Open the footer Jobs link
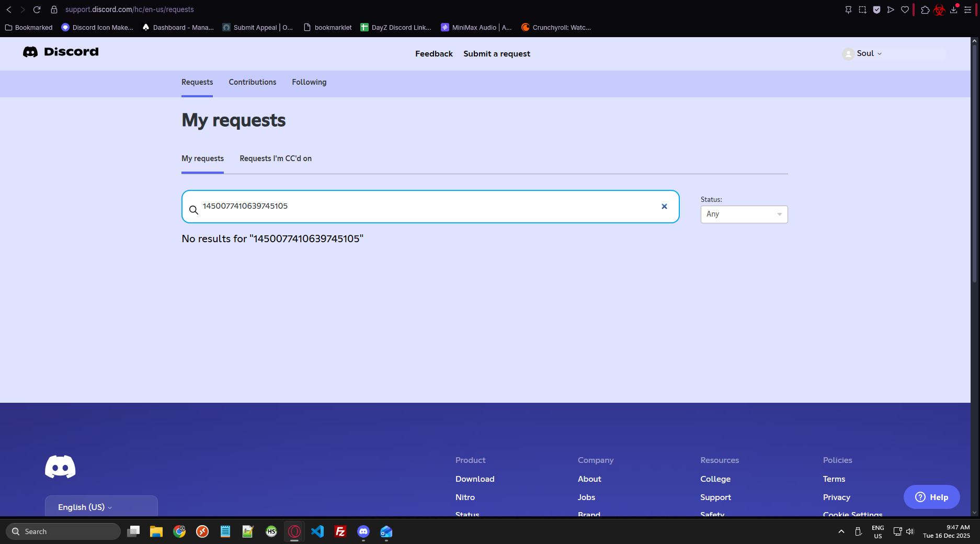Image resolution: width=980 pixels, height=544 pixels. [x=586, y=497]
